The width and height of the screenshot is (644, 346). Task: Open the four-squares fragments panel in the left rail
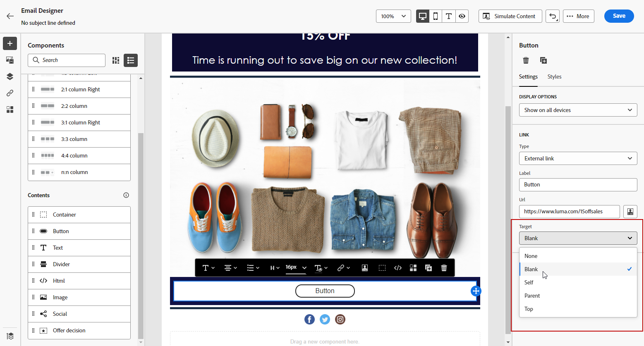(10, 110)
